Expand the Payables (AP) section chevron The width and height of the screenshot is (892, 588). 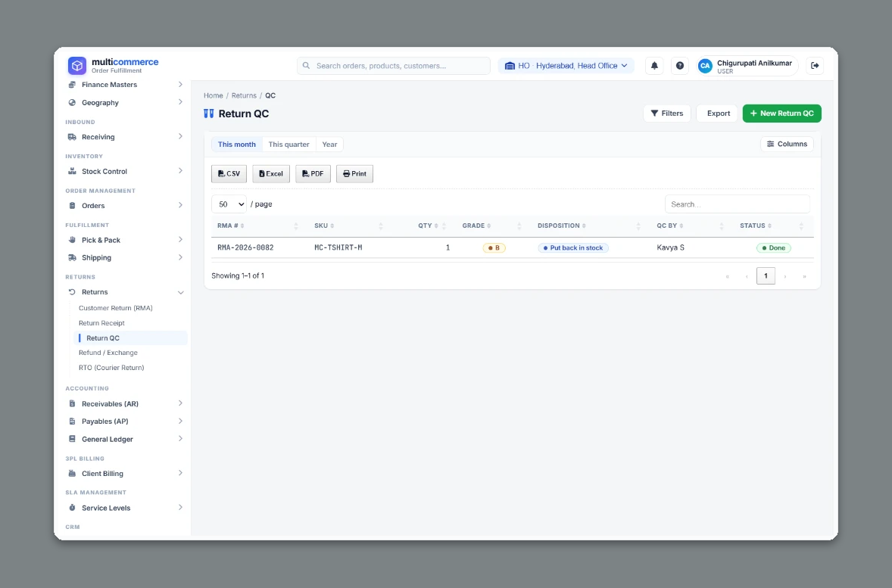point(180,422)
